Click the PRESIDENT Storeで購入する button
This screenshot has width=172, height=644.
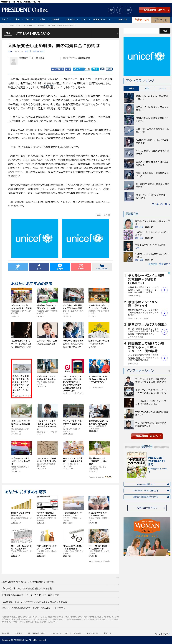point(147,491)
